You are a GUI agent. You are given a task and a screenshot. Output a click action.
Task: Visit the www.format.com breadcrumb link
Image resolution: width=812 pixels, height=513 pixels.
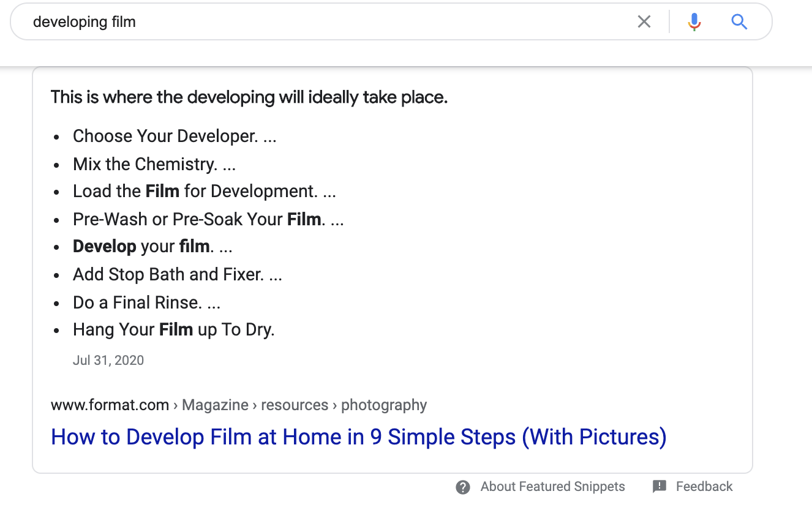click(109, 405)
